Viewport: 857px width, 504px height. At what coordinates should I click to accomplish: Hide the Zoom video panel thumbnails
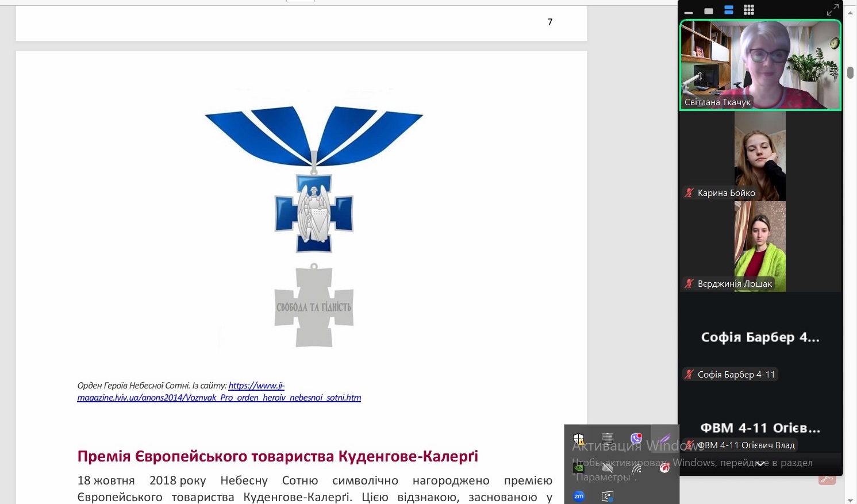(689, 11)
